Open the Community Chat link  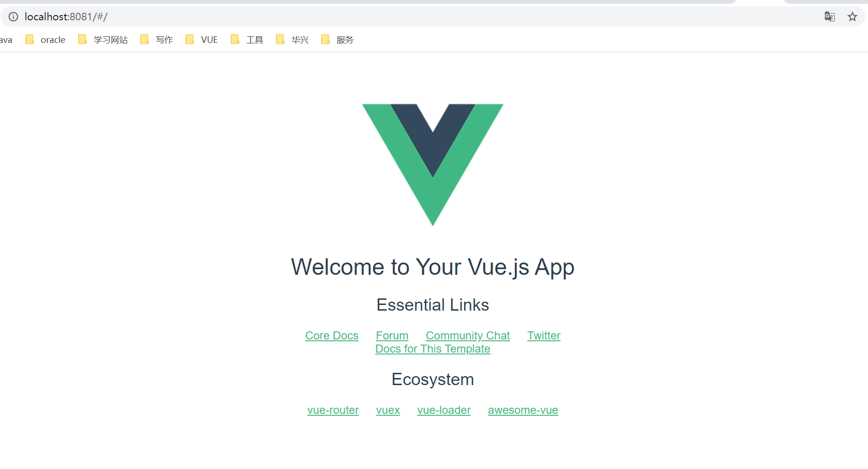coord(468,336)
